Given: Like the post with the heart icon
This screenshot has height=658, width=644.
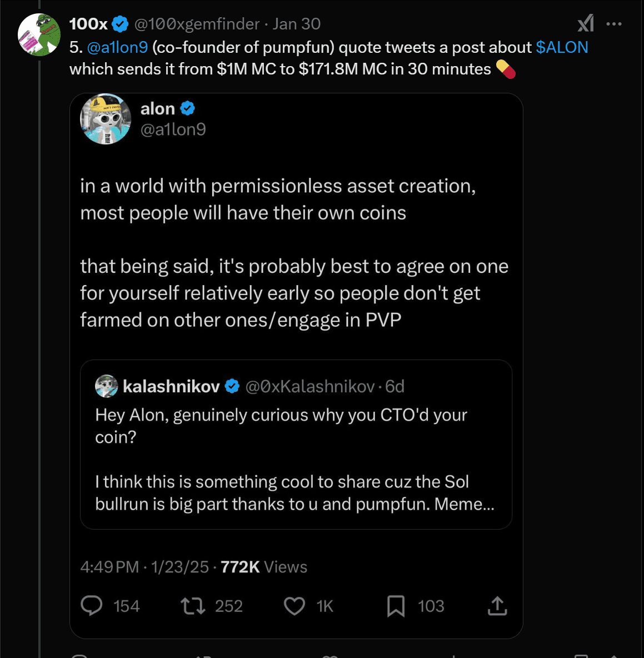Looking at the screenshot, I should coord(294,606).
